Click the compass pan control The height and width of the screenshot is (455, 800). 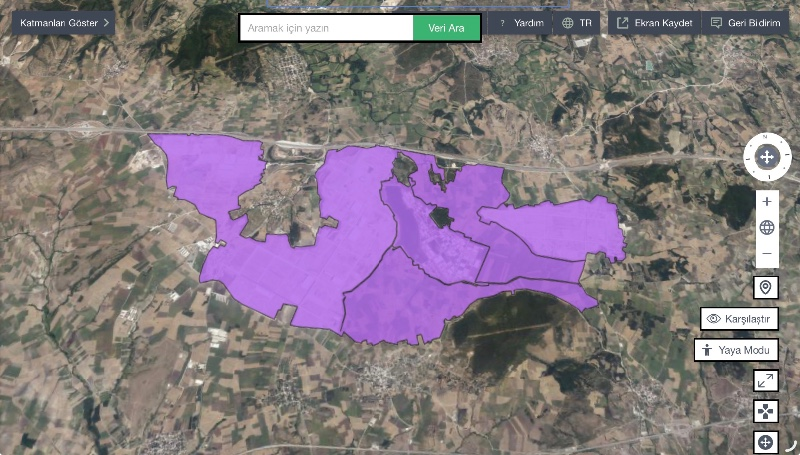point(767,157)
